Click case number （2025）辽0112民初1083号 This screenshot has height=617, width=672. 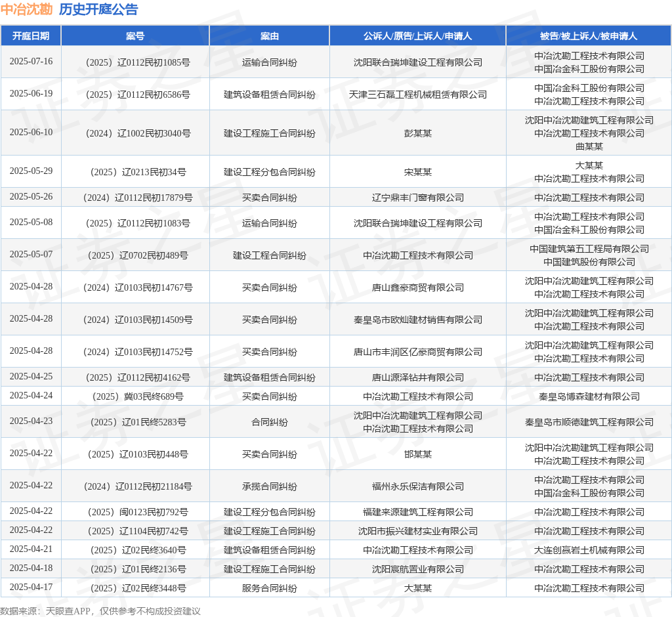[138, 223]
